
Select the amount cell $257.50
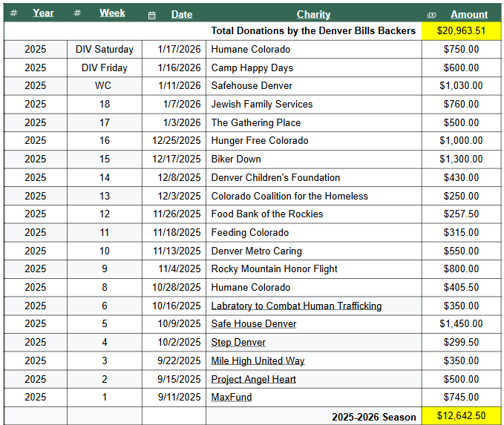[461, 214]
